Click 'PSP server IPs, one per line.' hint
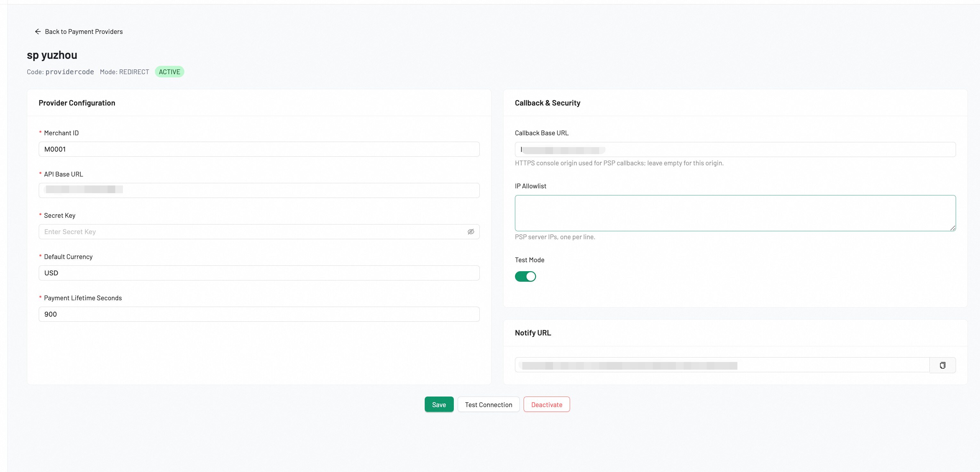Image resolution: width=980 pixels, height=472 pixels. click(x=555, y=237)
